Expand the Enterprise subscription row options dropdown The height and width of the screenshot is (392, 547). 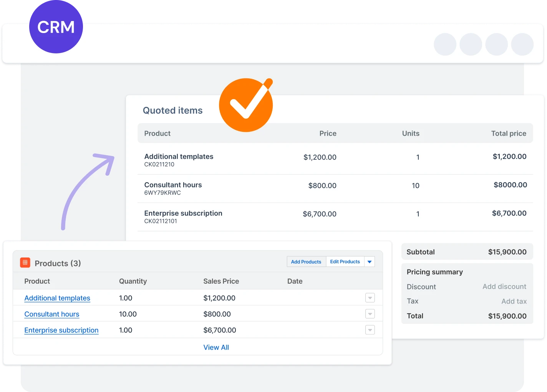(370, 330)
